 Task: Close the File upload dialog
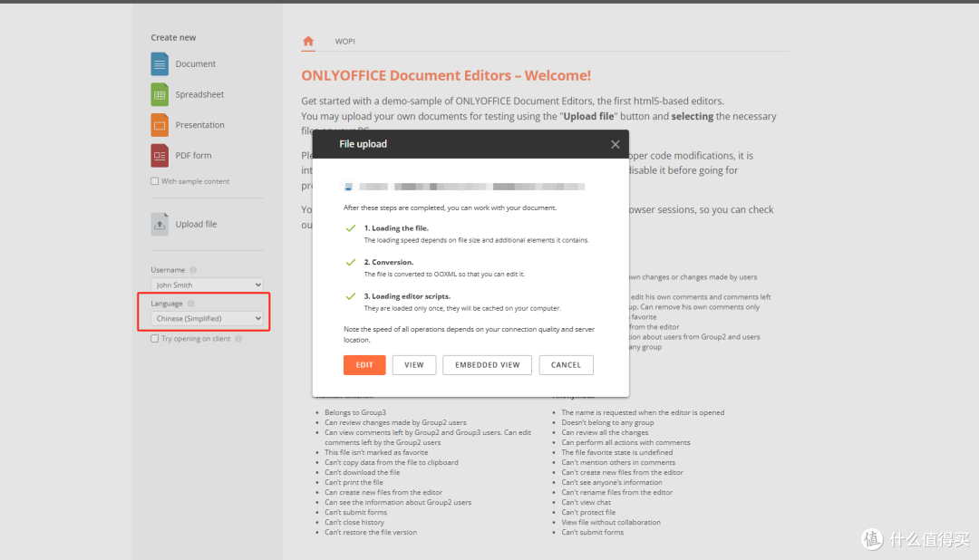(x=616, y=144)
